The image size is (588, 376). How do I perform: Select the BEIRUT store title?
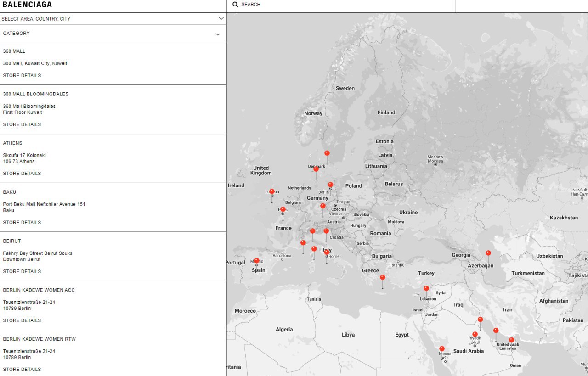tap(12, 241)
